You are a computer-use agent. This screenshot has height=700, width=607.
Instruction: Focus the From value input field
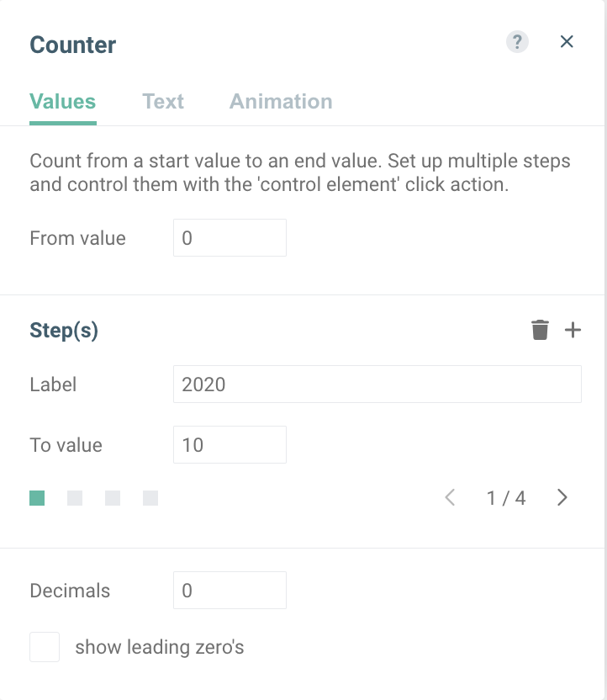[x=230, y=238]
